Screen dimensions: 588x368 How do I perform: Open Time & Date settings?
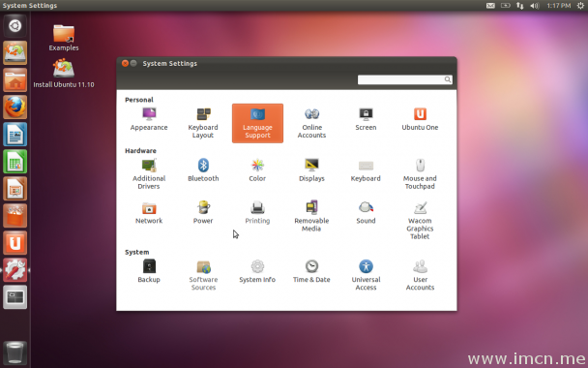tap(311, 271)
